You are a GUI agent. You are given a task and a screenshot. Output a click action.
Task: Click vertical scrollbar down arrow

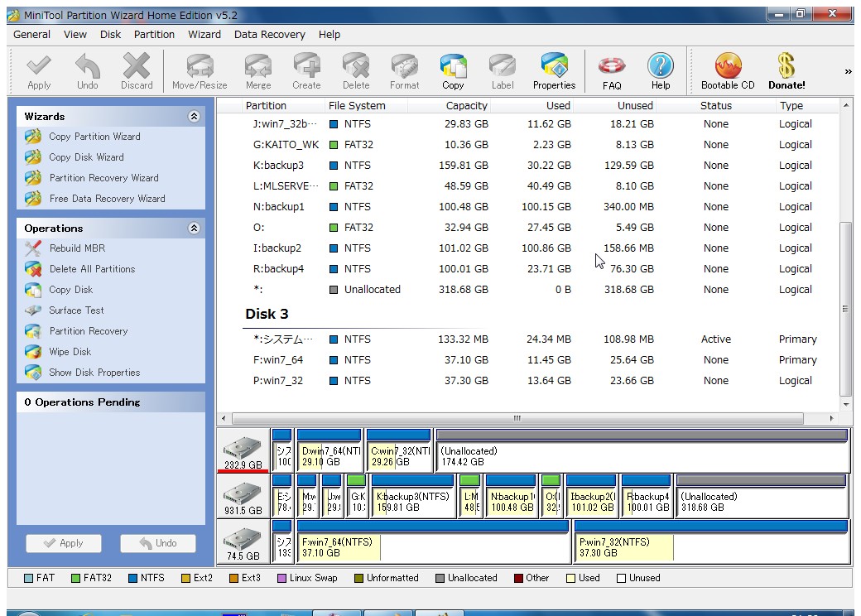[x=846, y=405]
